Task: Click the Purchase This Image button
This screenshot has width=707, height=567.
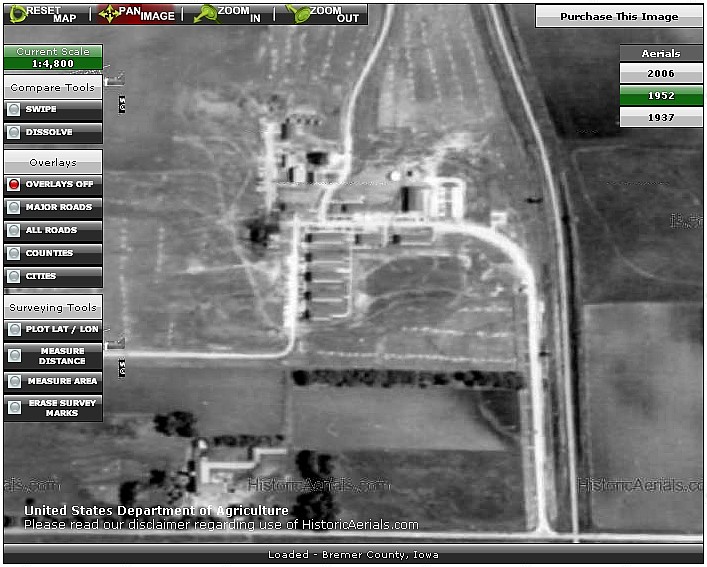Action: (618, 16)
